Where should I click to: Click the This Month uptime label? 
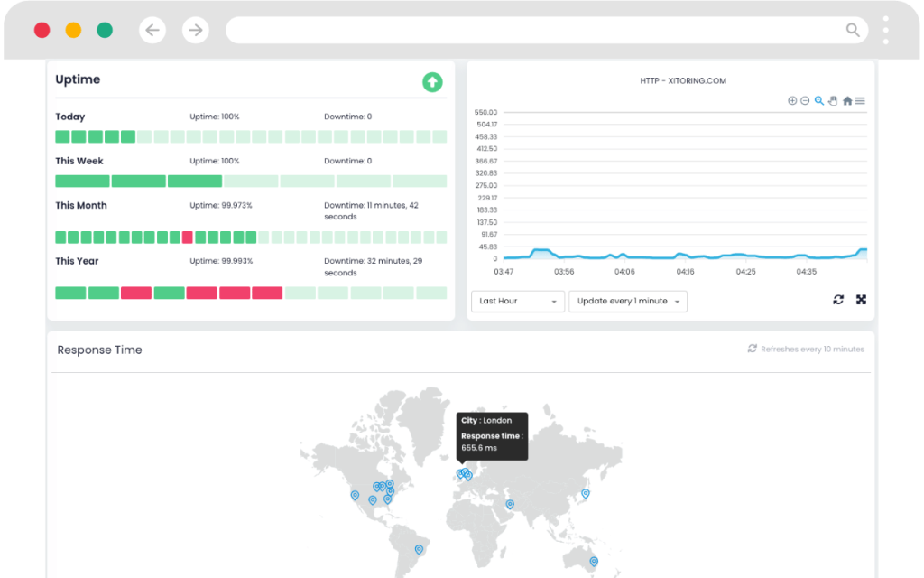click(80, 205)
